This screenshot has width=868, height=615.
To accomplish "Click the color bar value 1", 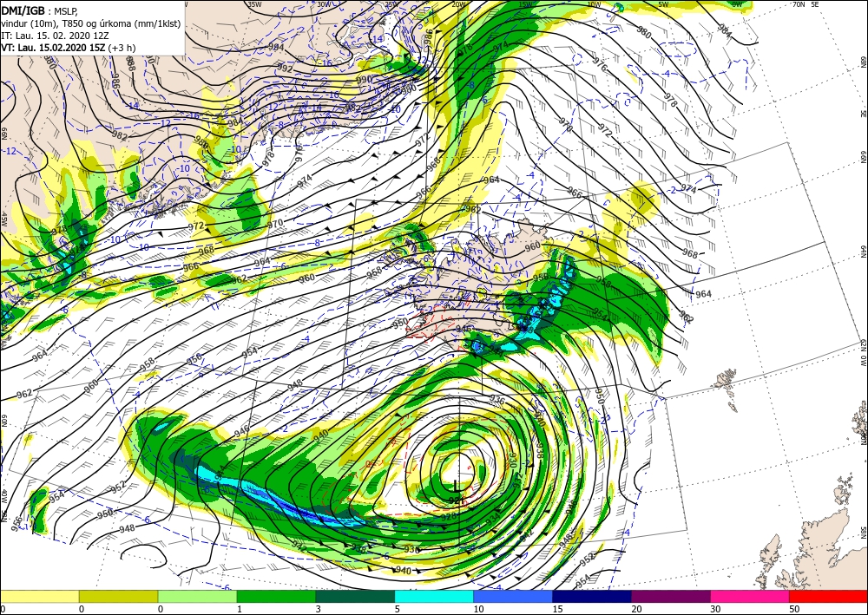I will pyautogui.click(x=240, y=609).
